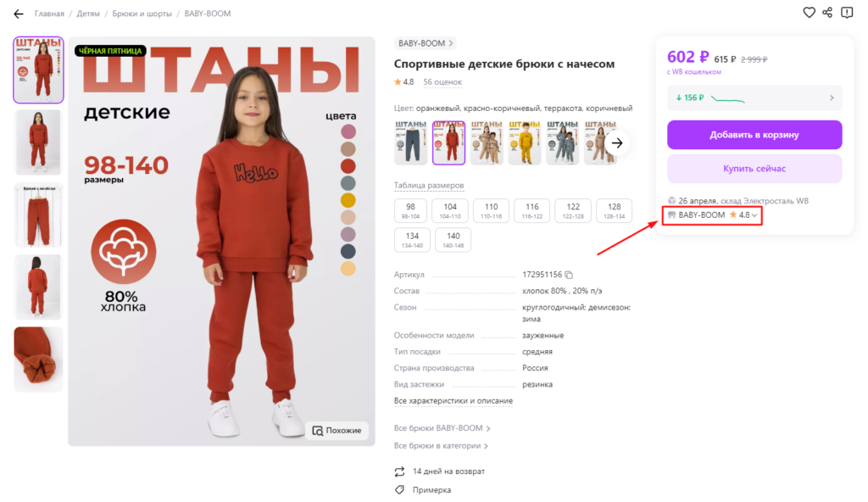Click the report complaint icon
Screen dimensions: 868x502
(847, 13)
